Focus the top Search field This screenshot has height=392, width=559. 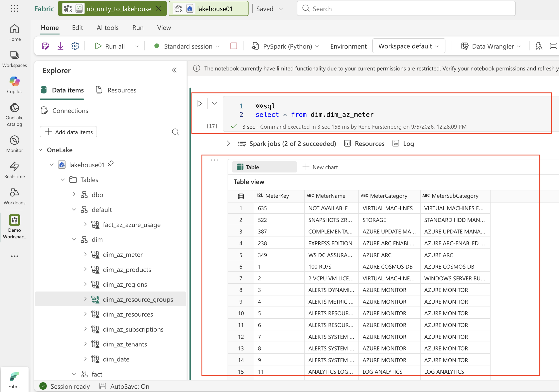click(x=406, y=9)
